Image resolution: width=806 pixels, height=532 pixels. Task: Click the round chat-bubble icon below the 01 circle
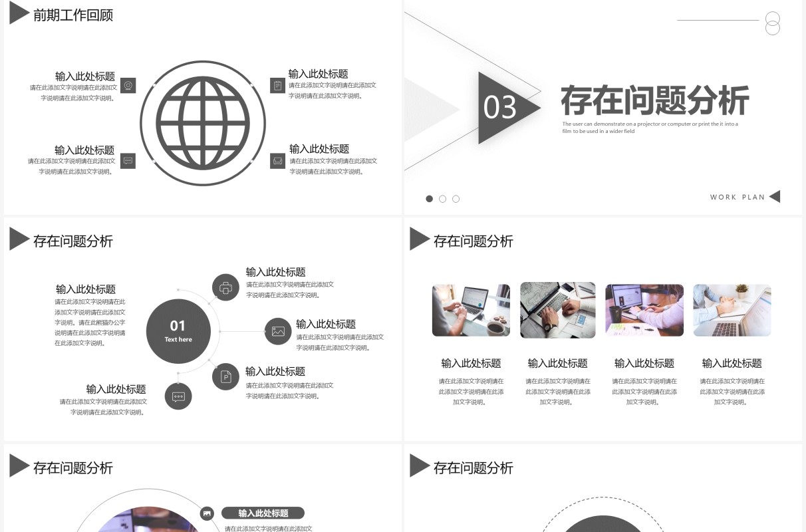(x=178, y=396)
